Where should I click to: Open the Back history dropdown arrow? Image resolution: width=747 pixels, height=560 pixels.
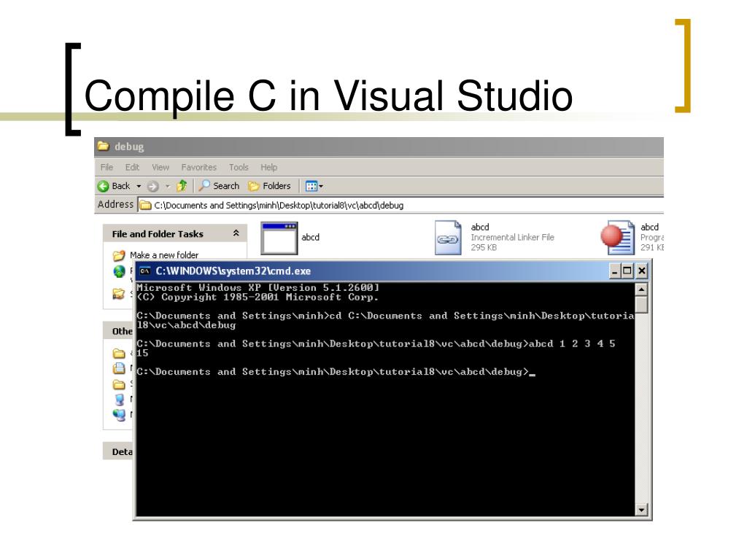point(139,186)
